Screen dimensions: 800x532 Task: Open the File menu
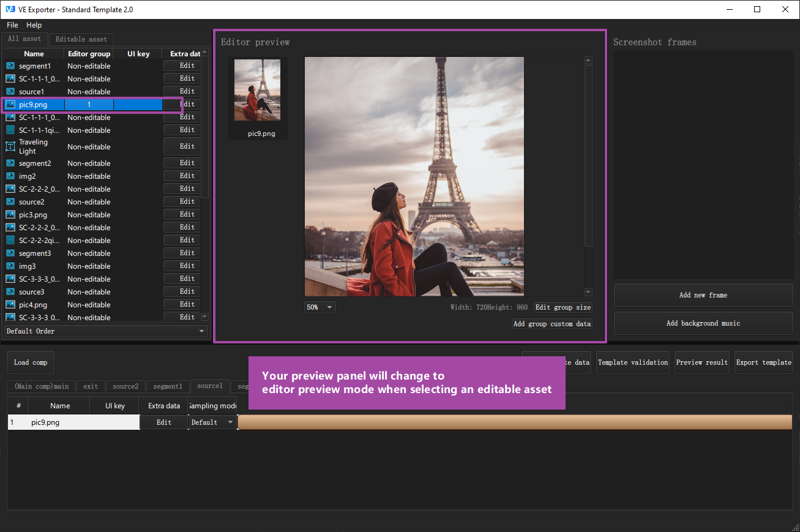point(12,25)
